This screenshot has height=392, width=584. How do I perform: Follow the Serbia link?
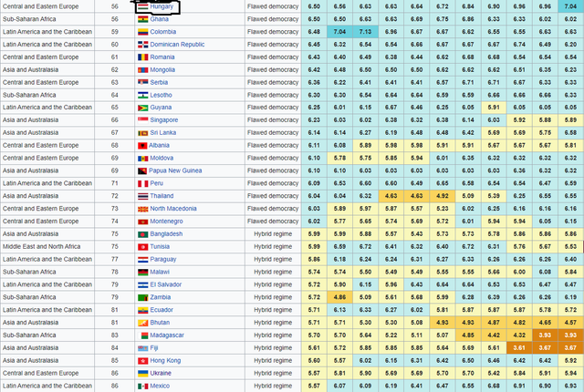pos(159,82)
